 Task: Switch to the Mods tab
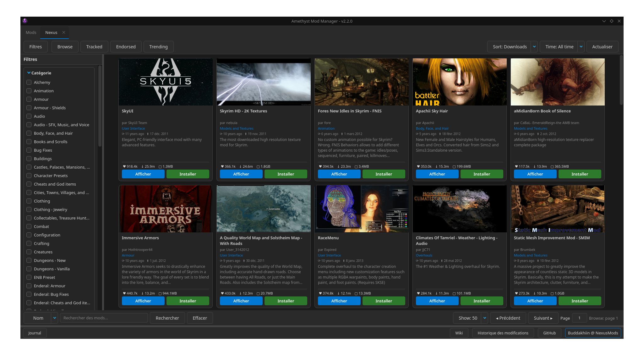tap(31, 32)
